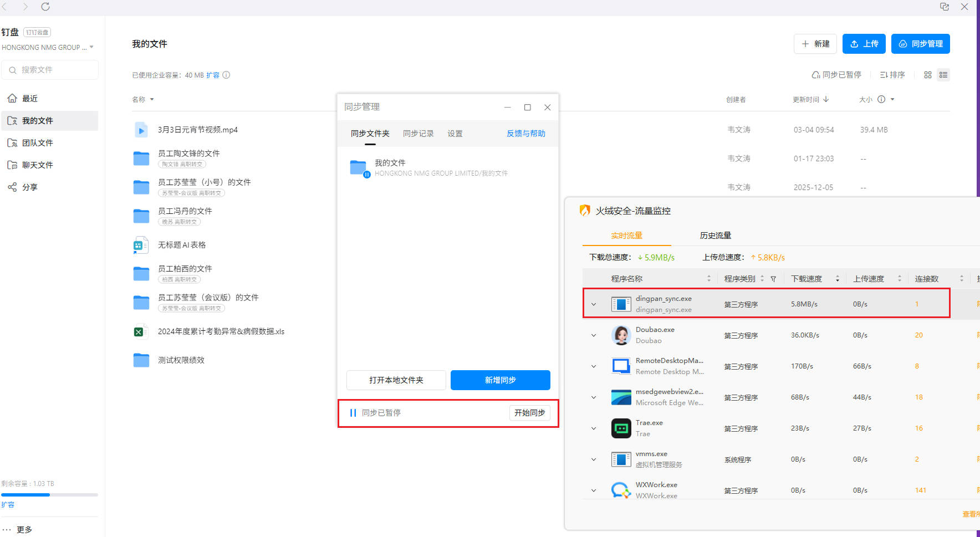Image resolution: width=980 pixels, height=537 pixels.
Task: Click 同步已暂停 status in top toolbar
Action: pyautogui.click(x=836, y=75)
